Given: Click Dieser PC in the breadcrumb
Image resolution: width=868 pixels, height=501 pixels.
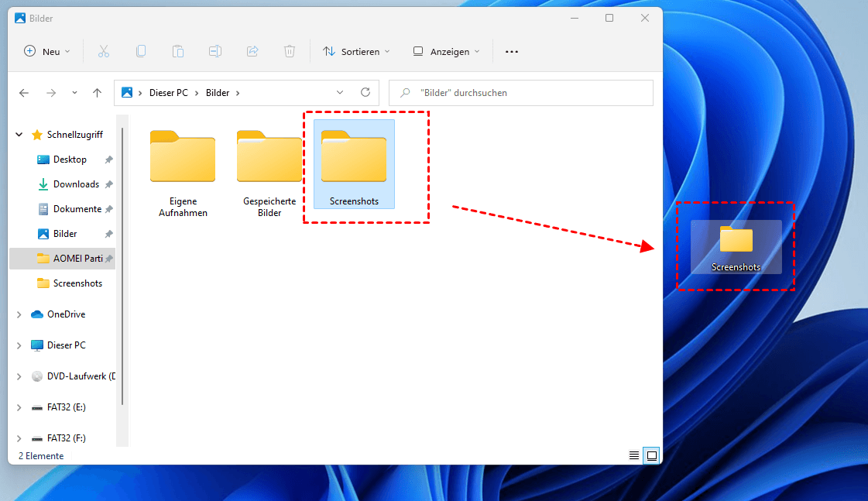Looking at the screenshot, I should (x=169, y=93).
